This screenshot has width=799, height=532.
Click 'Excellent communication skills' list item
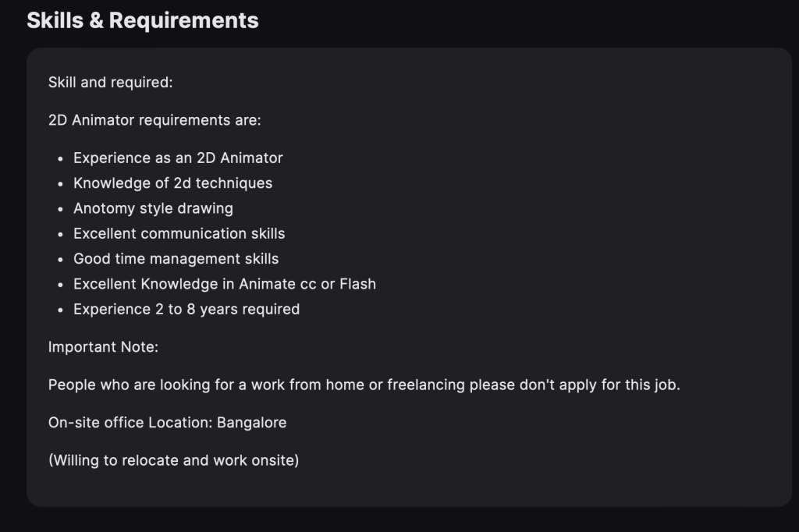179,233
